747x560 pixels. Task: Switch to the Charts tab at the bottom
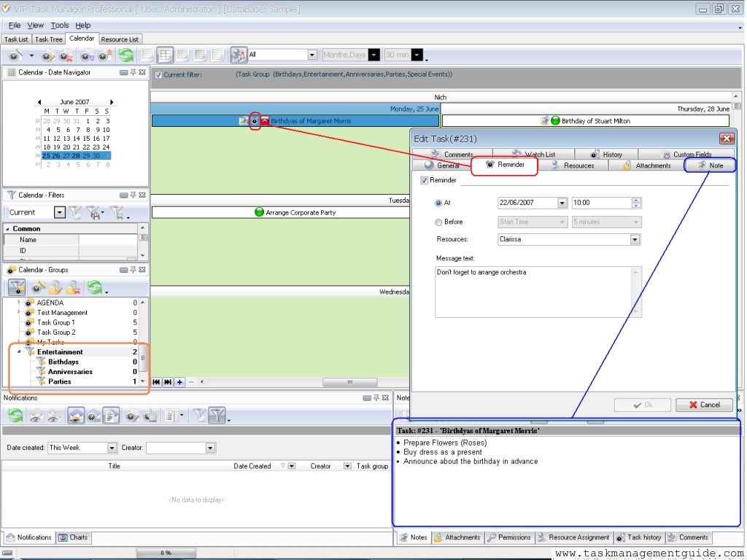[x=74, y=537]
